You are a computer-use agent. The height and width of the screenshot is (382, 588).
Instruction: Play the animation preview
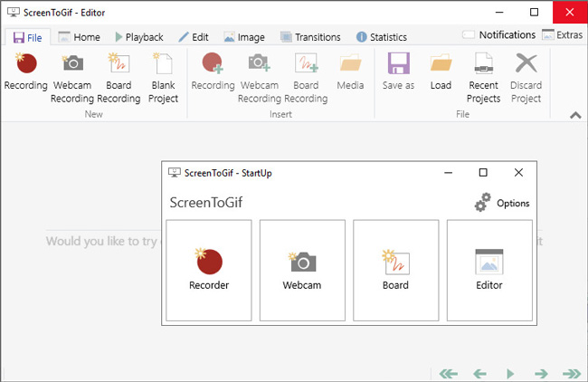click(x=510, y=374)
